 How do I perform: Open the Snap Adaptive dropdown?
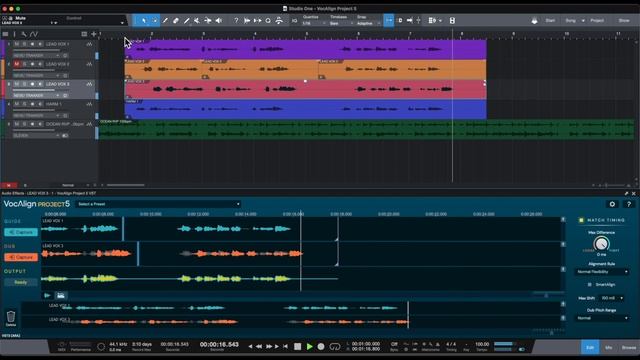[369, 23]
